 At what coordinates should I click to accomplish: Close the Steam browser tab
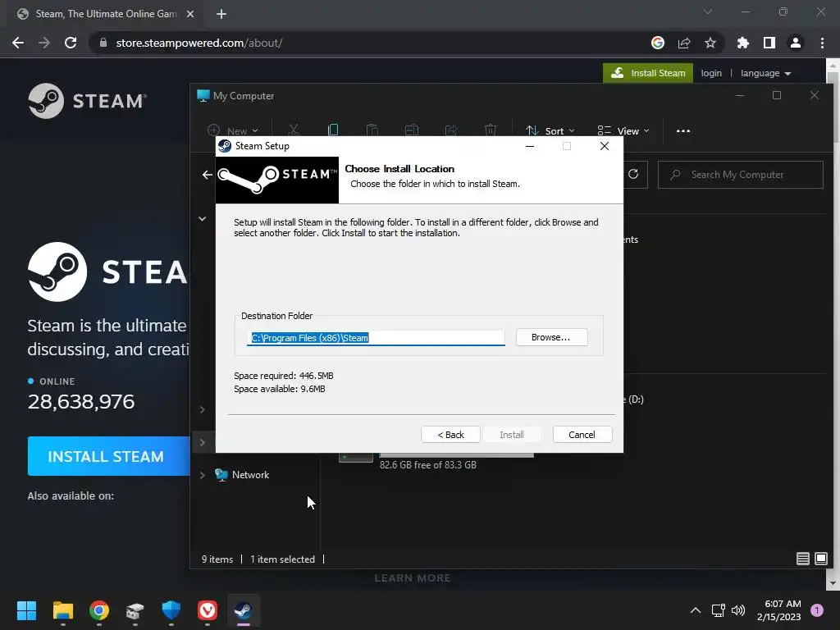190,14
